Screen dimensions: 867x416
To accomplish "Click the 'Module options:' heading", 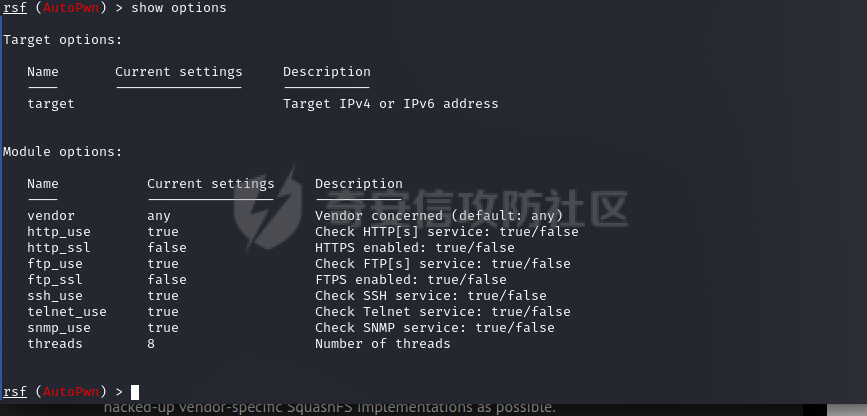I will point(62,152).
